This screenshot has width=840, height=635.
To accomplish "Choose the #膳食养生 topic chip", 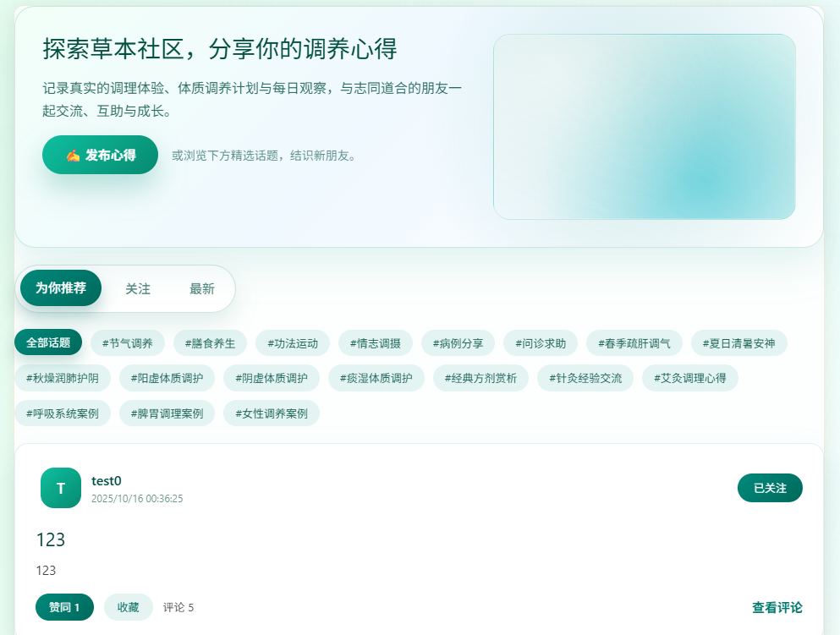I will [x=210, y=343].
